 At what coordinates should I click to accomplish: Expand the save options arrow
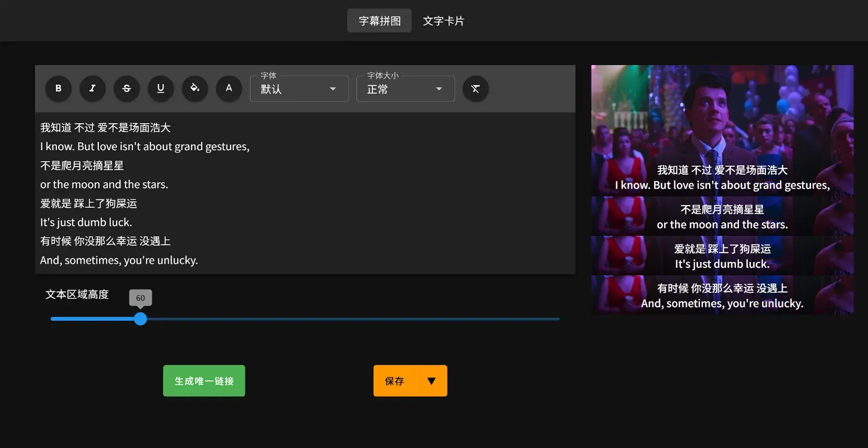point(431,381)
